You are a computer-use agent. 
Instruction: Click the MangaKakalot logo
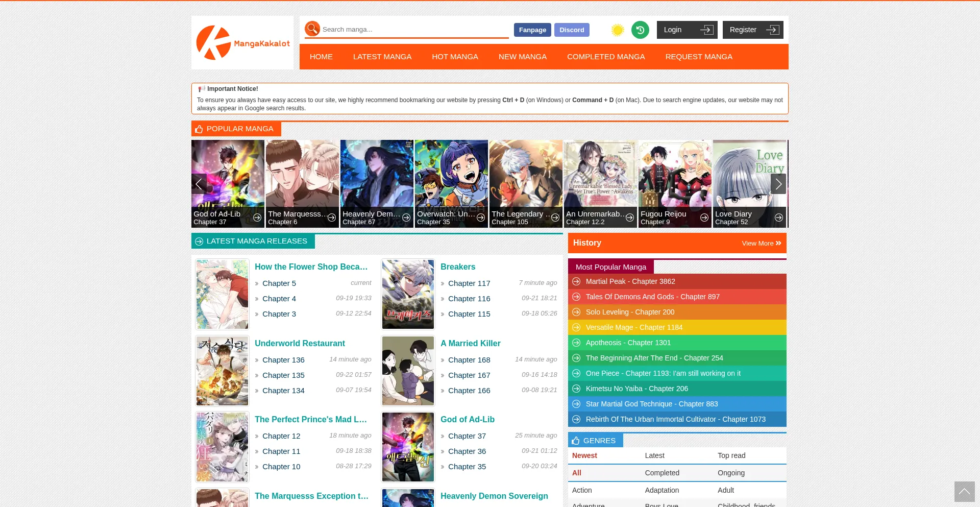[242, 43]
